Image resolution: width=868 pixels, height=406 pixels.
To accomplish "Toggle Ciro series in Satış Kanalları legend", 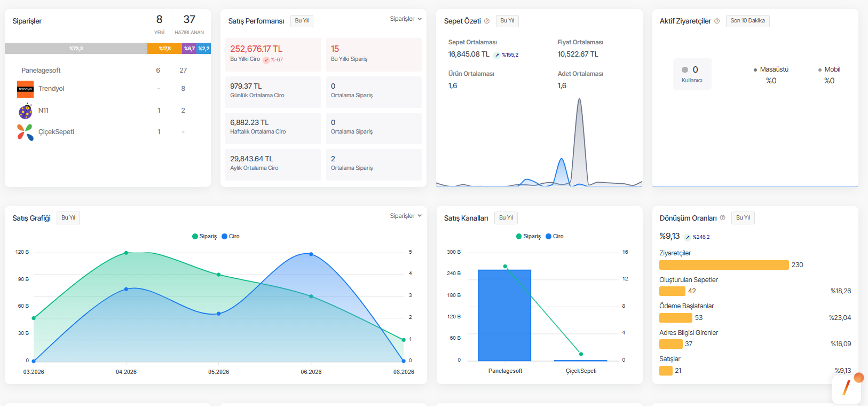I will (x=555, y=236).
